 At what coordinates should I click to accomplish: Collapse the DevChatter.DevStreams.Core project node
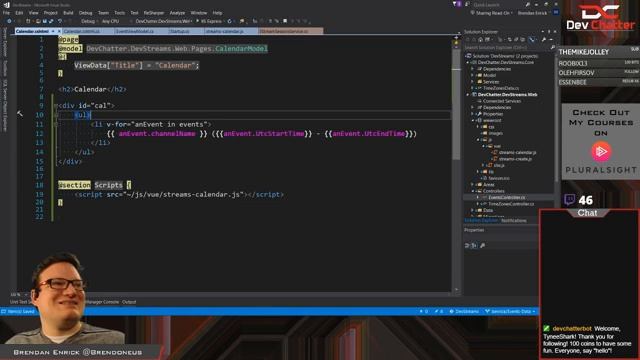pyautogui.click(x=468, y=62)
